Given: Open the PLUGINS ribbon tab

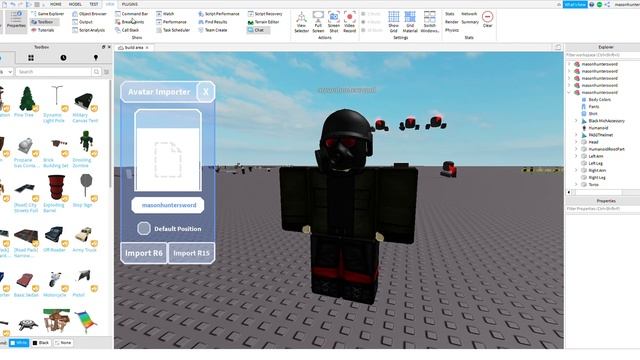Looking at the screenshot, I should pos(130,4).
